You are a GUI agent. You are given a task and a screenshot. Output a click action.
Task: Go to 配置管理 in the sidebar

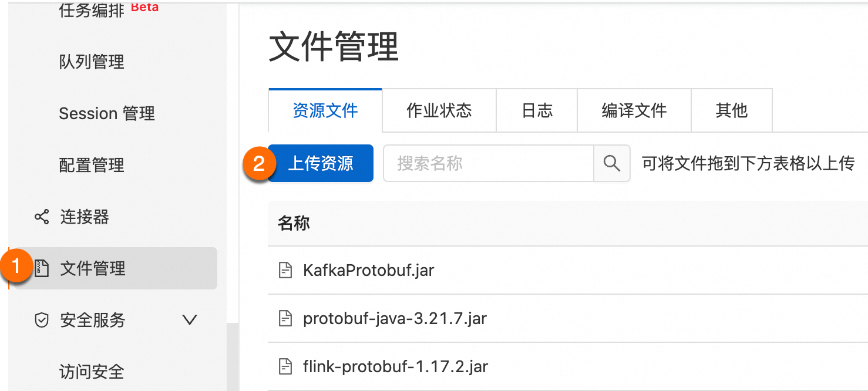click(92, 165)
